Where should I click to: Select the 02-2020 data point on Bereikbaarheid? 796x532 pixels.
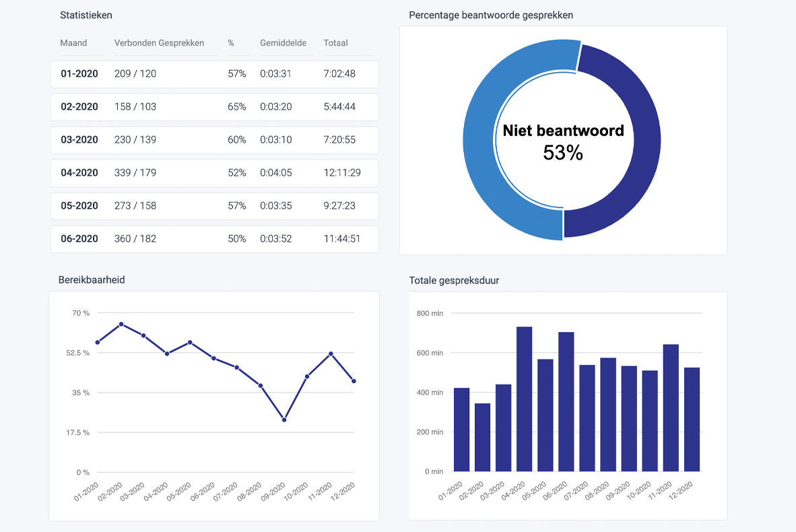[x=121, y=325]
